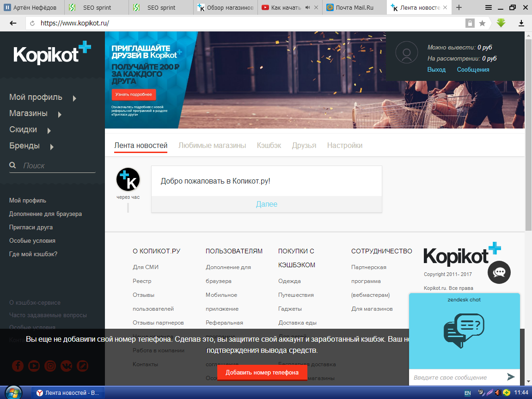The height and width of the screenshot is (399, 532).
Task: Go back with the browser arrow
Action: click(13, 23)
